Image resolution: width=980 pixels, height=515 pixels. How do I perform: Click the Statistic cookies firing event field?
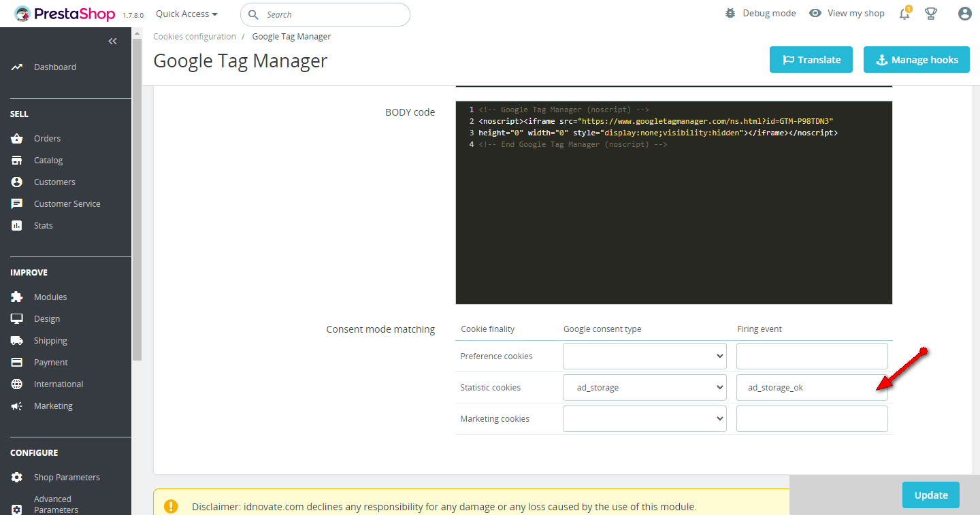click(811, 388)
